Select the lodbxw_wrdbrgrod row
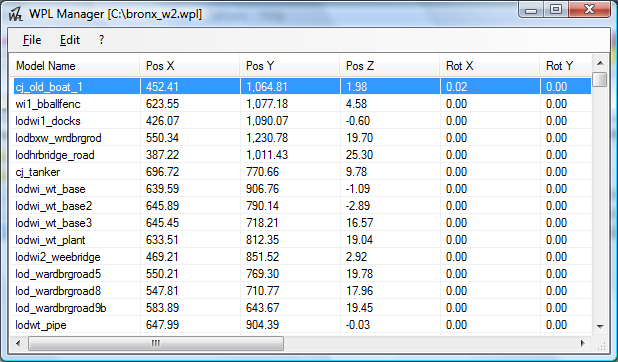The width and height of the screenshot is (618, 362). pos(302,138)
